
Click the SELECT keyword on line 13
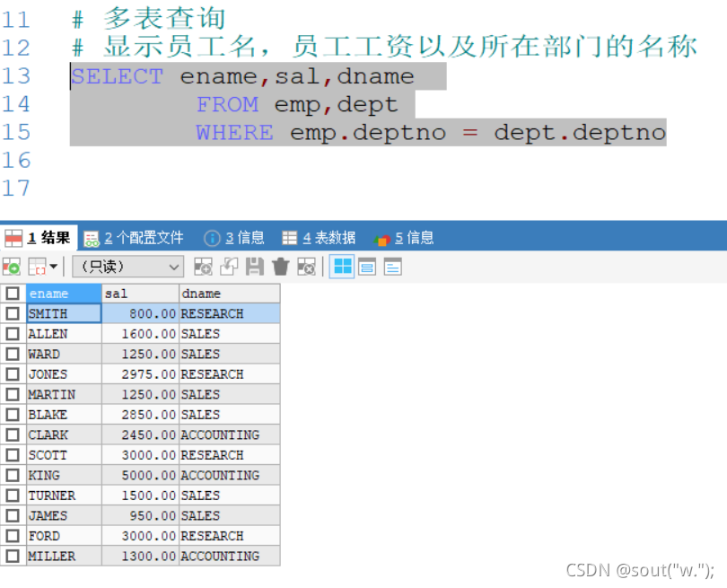pos(118,76)
